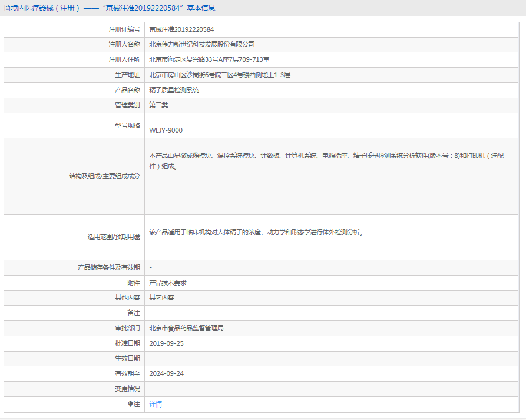Select management class value 第二类
Viewport: 526px width, 420px height.
point(158,105)
